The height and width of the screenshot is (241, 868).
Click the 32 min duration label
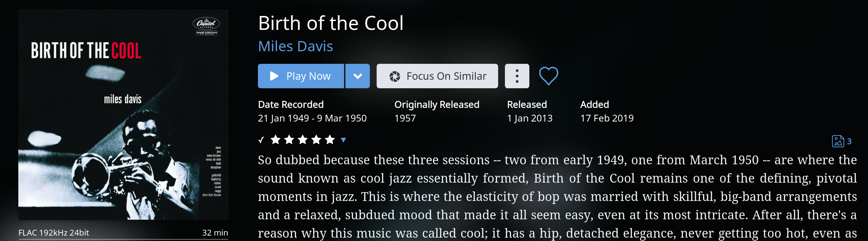click(x=215, y=233)
